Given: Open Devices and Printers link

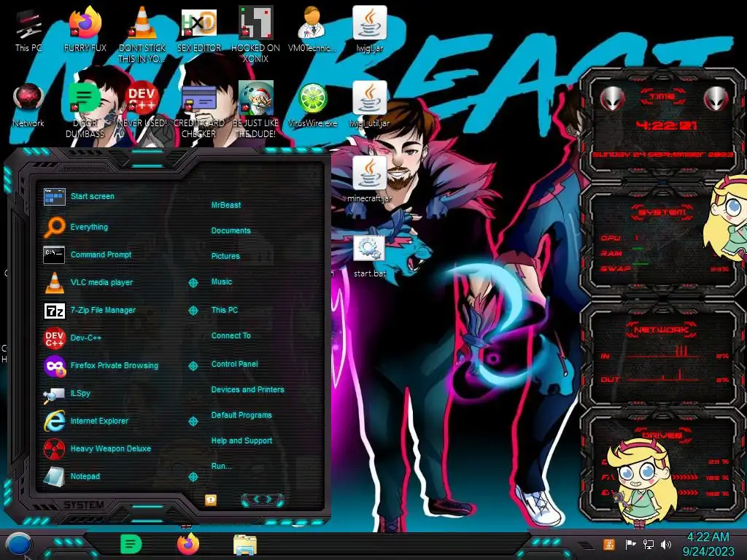Looking at the screenshot, I should coord(247,389).
